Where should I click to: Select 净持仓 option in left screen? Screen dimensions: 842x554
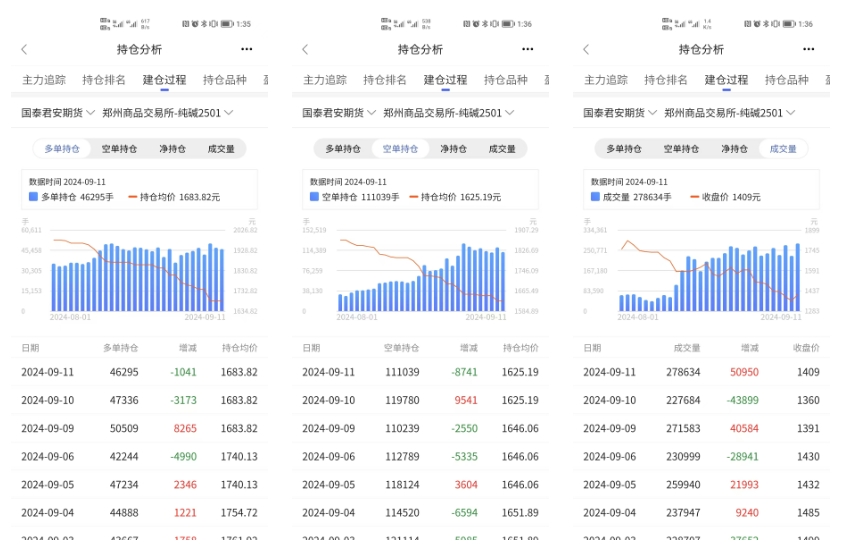point(172,149)
